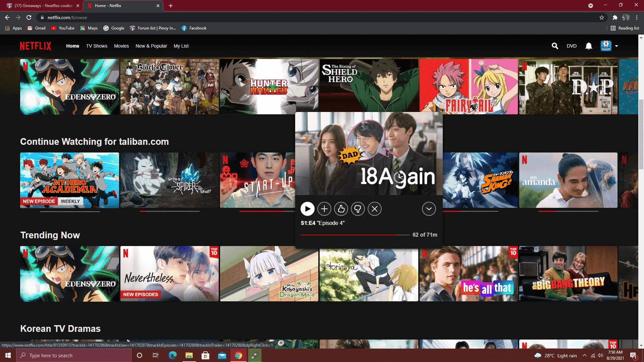
Task: Bookmark this page with the star
Action: [602, 17]
